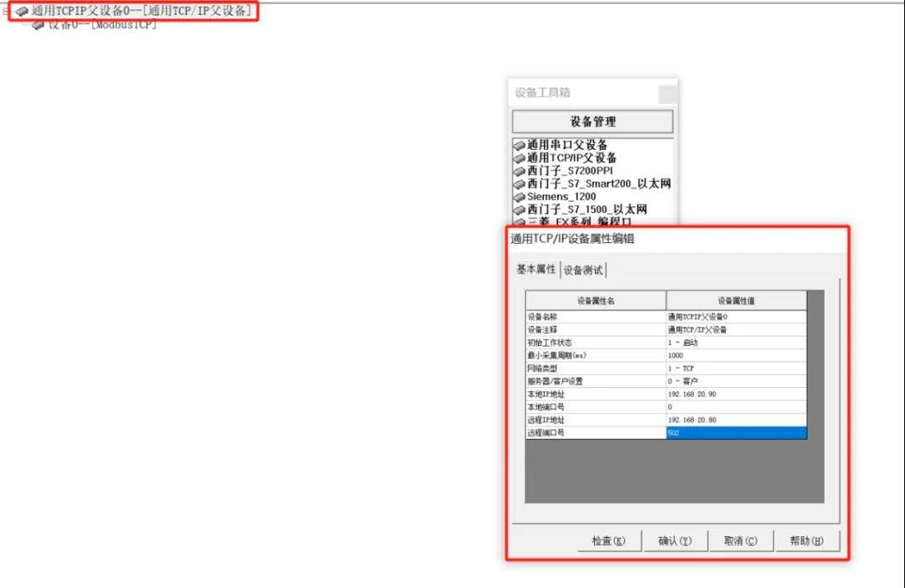This screenshot has height=588, width=905.
Task: Click the 通用TCPIP父设备0 tree node icon
Action: click(x=22, y=12)
